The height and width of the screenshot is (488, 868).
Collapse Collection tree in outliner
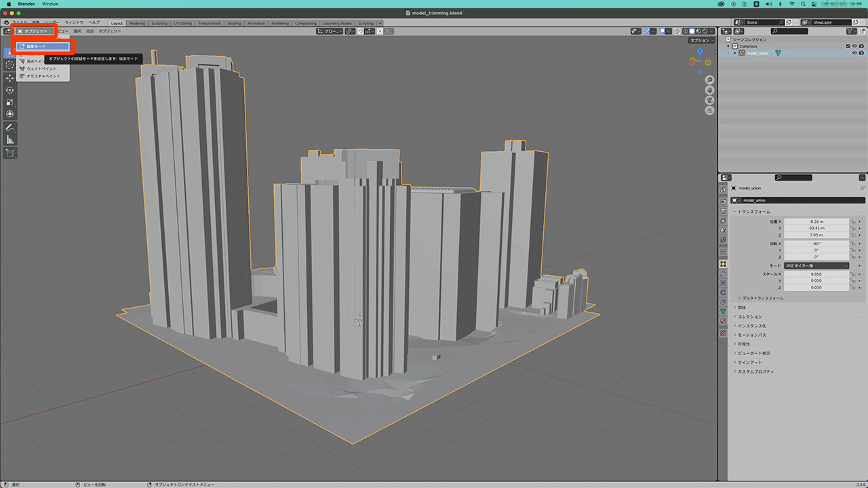(x=728, y=46)
